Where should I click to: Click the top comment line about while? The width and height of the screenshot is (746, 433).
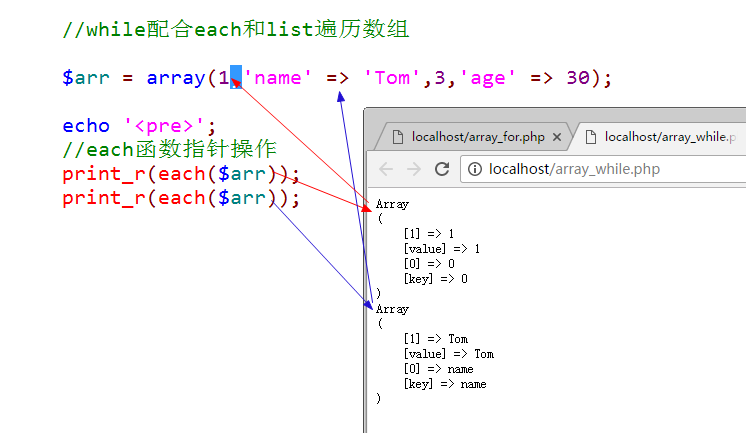[x=235, y=29]
